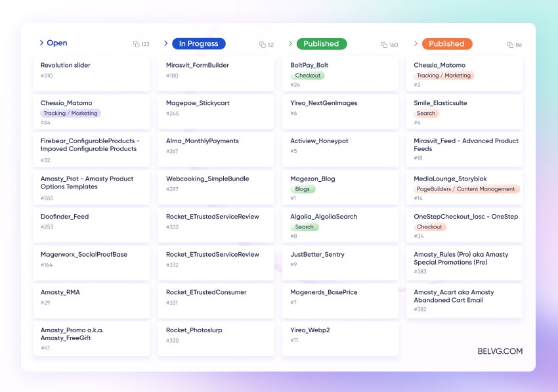
Task: Open Alma_MonthlyPayments card
Action: [216, 150]
